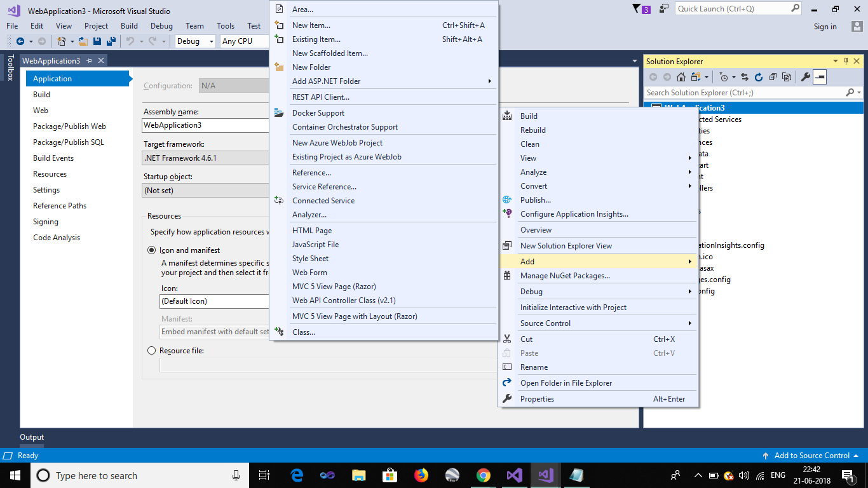
Task: Click the Quick Launch search field
Action: pos(740,9)
